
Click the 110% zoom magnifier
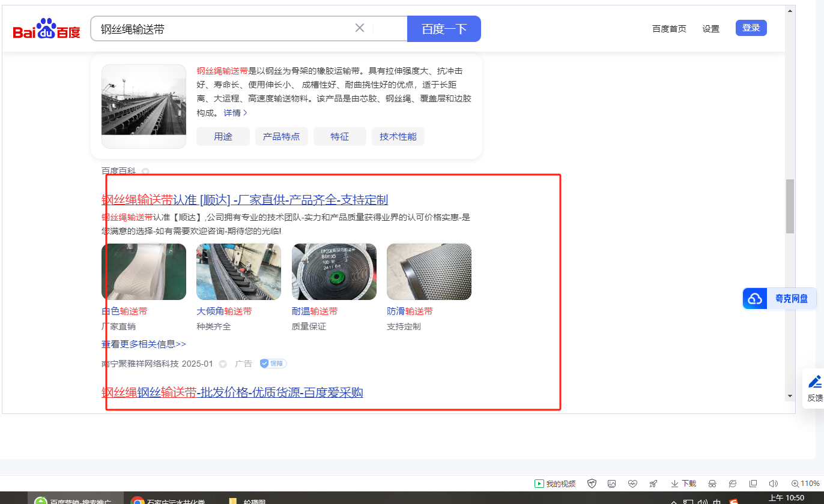(x=805, y=484)
